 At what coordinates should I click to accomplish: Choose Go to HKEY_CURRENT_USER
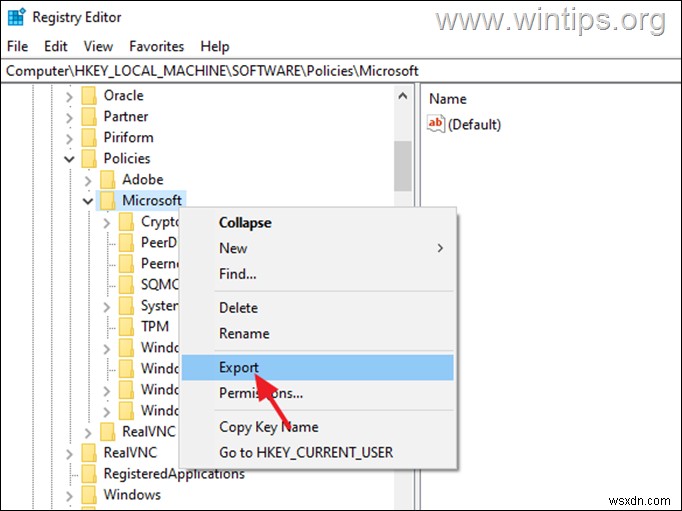pos(318,453)
